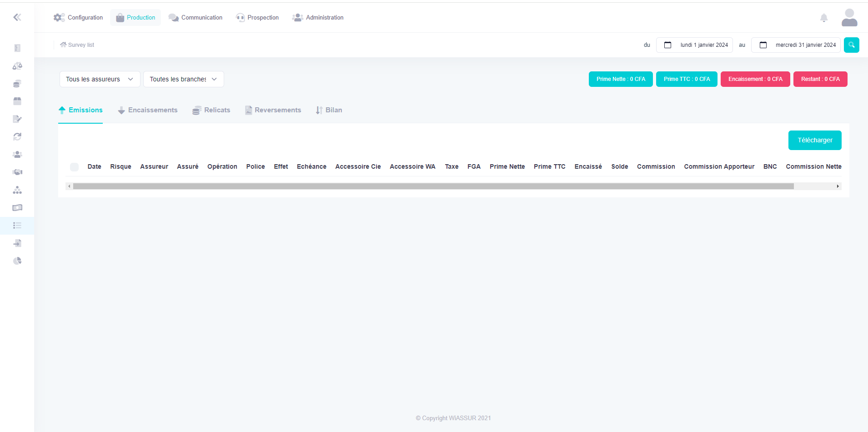Click the search magnifier button
This screenshot has width=868, height=432.
[851, 45]
